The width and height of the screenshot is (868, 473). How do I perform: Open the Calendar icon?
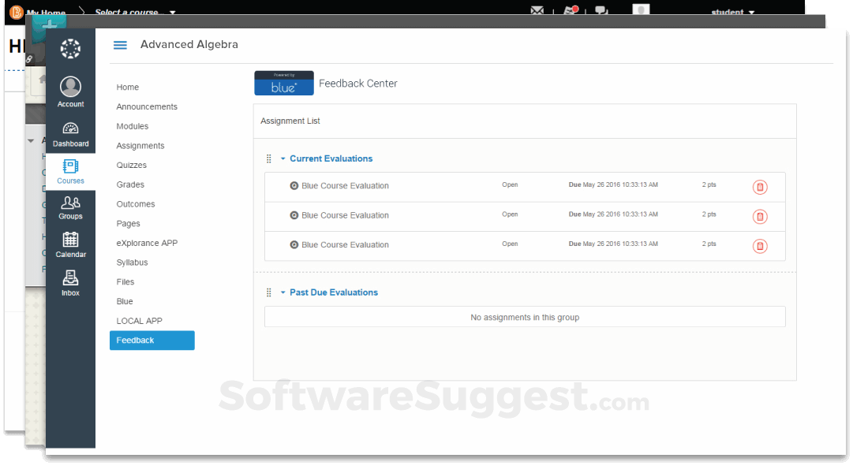(70, 242)
